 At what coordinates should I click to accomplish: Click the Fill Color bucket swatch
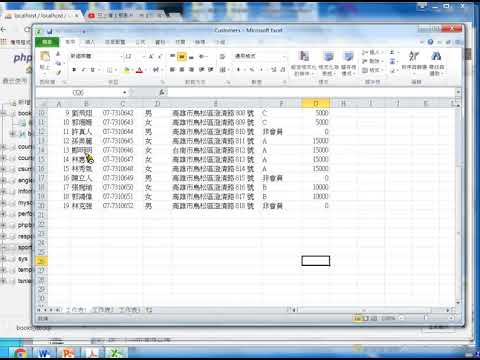point(126,70)
